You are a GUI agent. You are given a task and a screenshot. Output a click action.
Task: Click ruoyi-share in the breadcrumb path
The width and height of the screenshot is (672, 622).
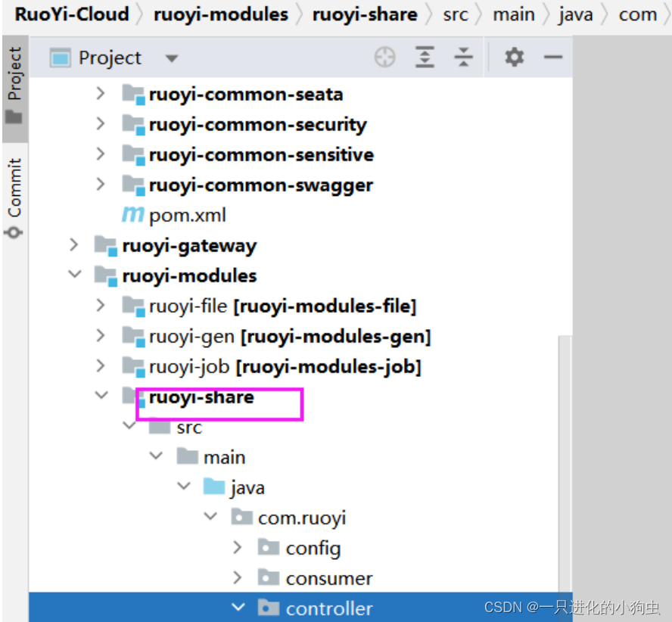[365, 14]
